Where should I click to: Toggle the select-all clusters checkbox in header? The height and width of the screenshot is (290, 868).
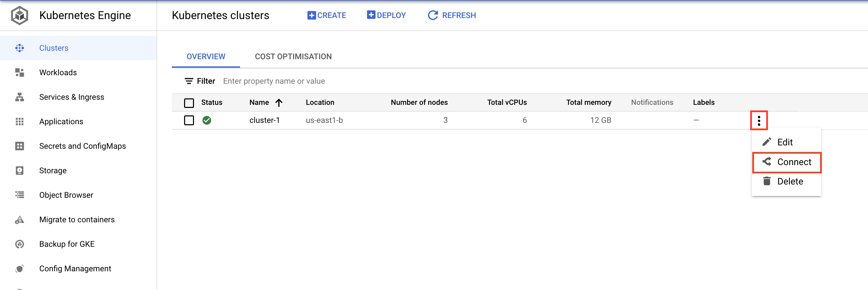point(189,102)
